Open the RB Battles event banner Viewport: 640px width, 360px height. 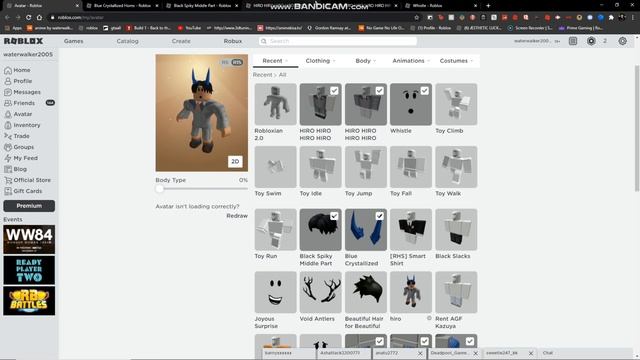coord(29,301)
